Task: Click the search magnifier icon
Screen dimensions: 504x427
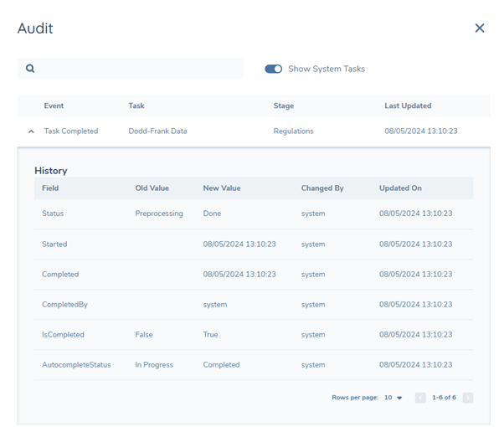Action: tap(30, 69)
